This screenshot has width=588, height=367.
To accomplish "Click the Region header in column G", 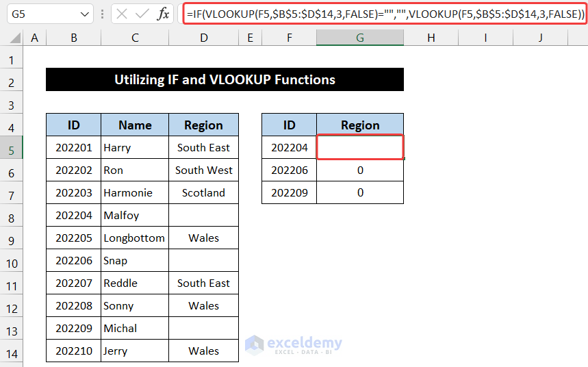I will click(360, 125).
